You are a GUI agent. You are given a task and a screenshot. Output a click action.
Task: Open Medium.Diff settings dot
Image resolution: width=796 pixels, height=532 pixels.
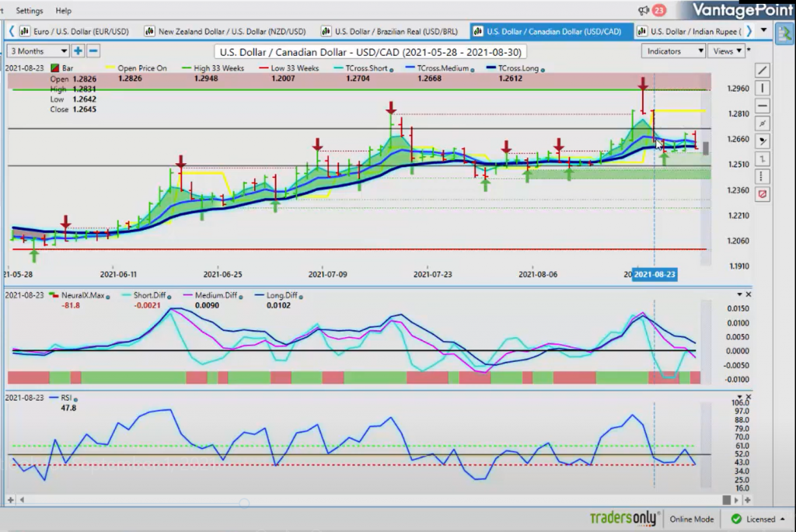241,297
